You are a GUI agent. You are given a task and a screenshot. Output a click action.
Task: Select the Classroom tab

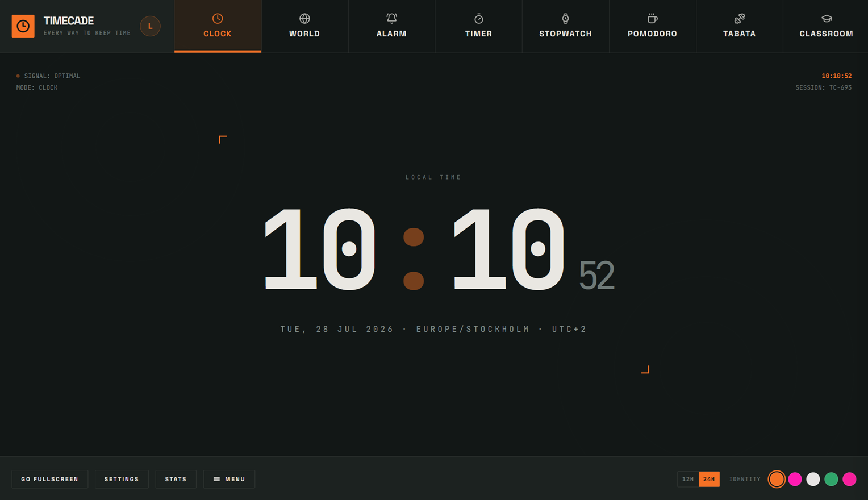click(x=826, y=26)
